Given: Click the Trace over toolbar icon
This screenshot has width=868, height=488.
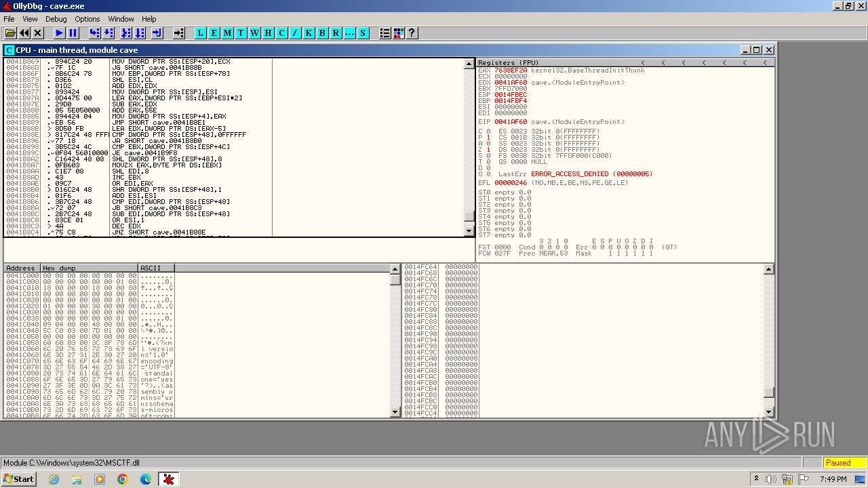Looking at the screenshot, I should [x=140, y=33].
